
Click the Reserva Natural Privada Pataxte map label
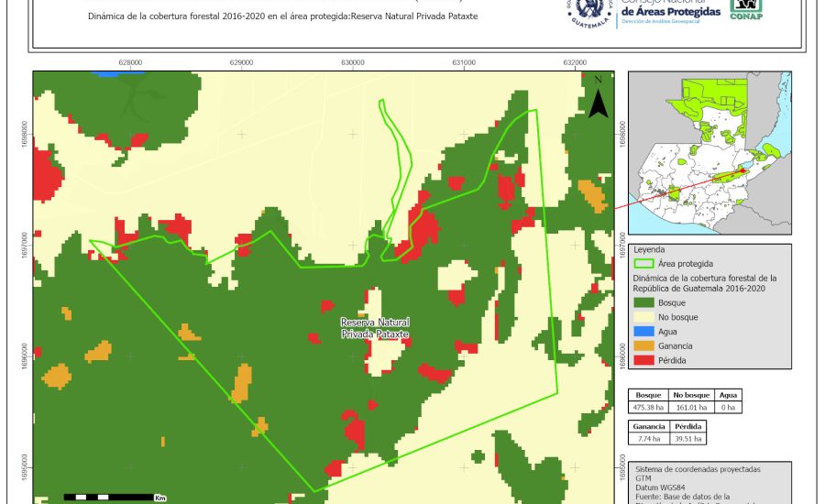click(x=374, y=329)
